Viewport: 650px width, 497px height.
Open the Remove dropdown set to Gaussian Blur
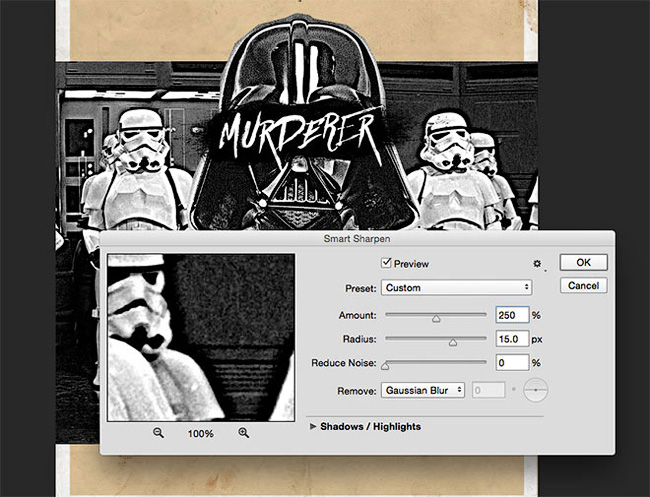(x=423, y=390)
